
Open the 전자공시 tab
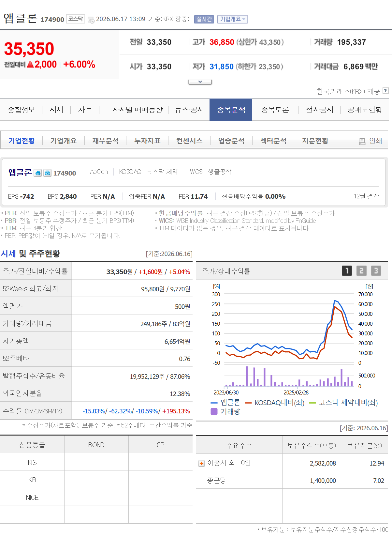pyautogui.click(x=319, y=110)
